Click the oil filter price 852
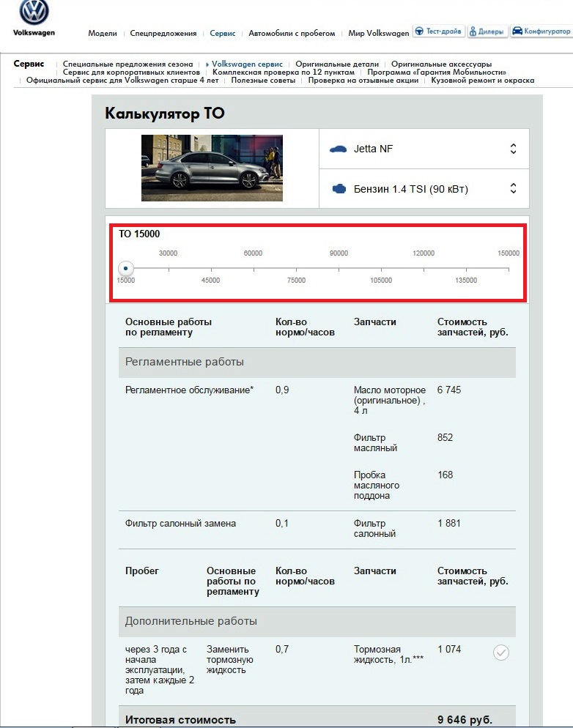This screenshot has height=728, width=573. pyautogui.click(x=445, y=437)
